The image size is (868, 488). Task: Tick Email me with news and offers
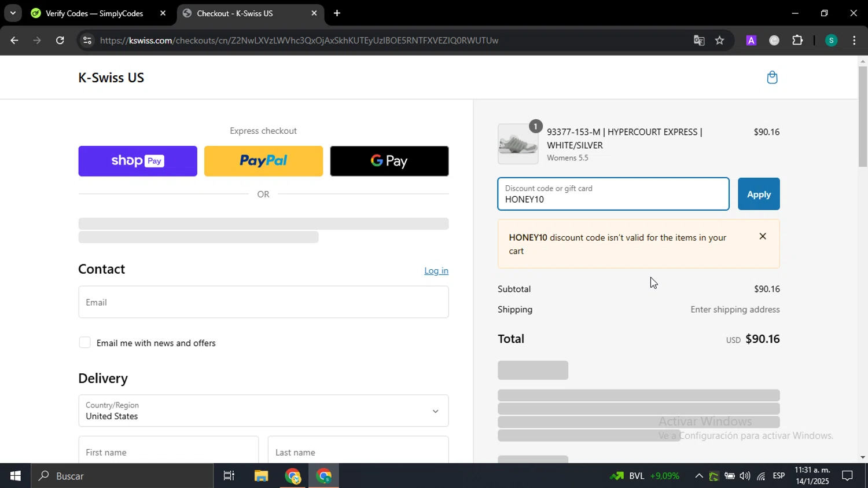[84, 343]
